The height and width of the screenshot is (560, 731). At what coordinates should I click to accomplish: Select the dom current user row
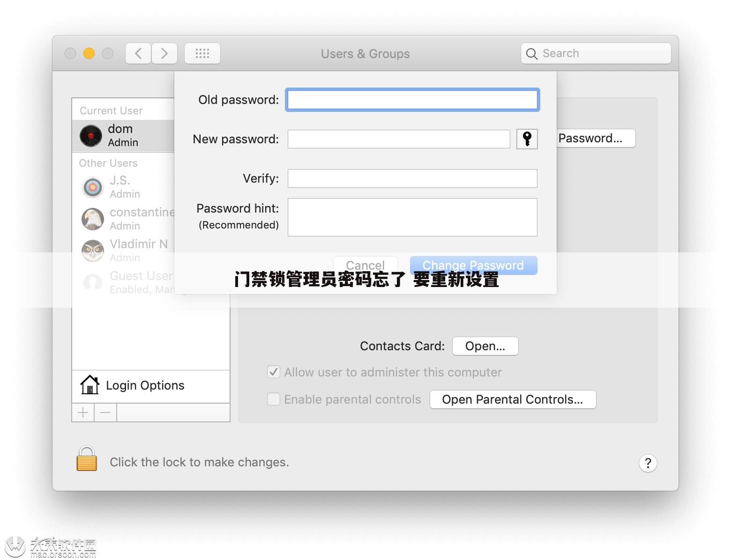pyautogui.click(x=123, y=136)
